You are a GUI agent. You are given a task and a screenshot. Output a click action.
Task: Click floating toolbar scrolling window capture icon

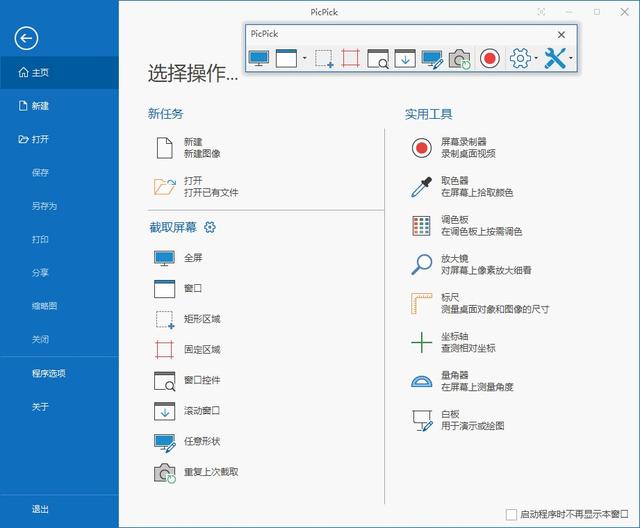(405, 58)
